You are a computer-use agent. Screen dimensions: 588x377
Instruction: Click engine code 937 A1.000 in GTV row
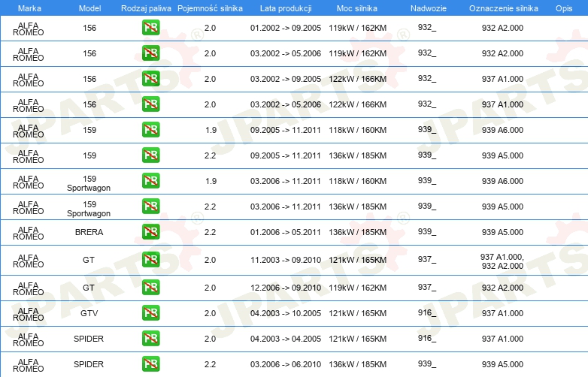tap(502, 313)
